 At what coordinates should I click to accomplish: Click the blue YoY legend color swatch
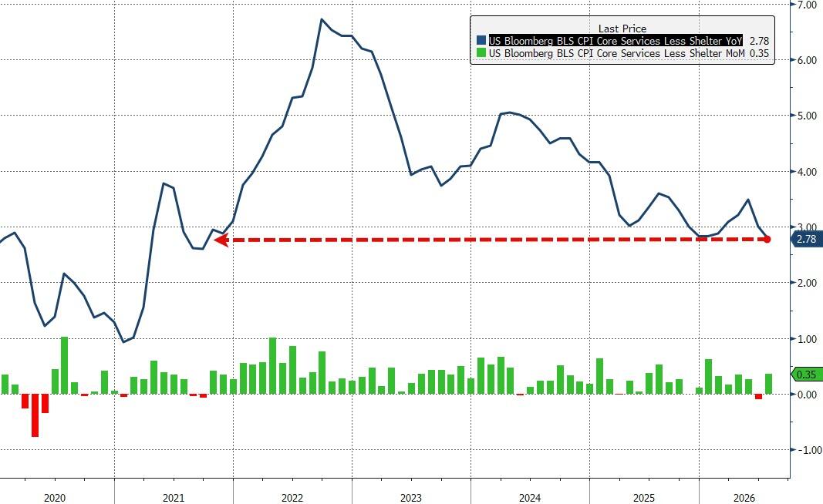(x=481, y=40)
